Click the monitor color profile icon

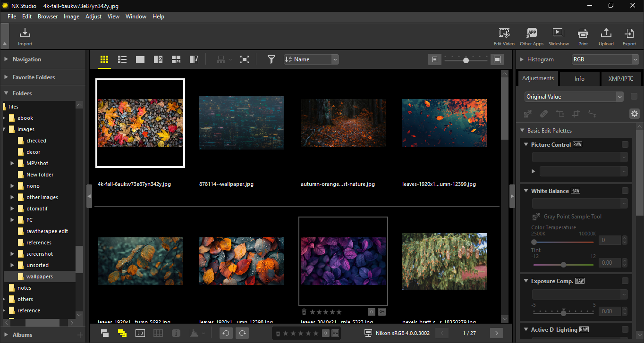(369, 333)
